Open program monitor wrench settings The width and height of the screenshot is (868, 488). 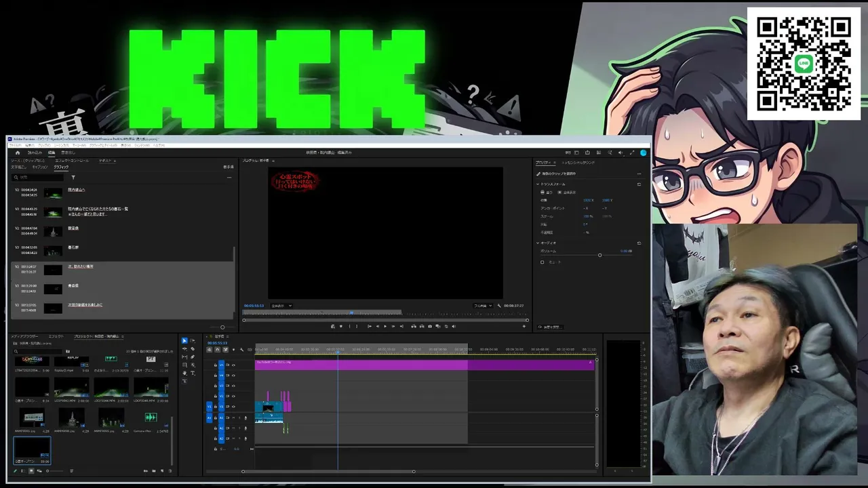(499, 306)
